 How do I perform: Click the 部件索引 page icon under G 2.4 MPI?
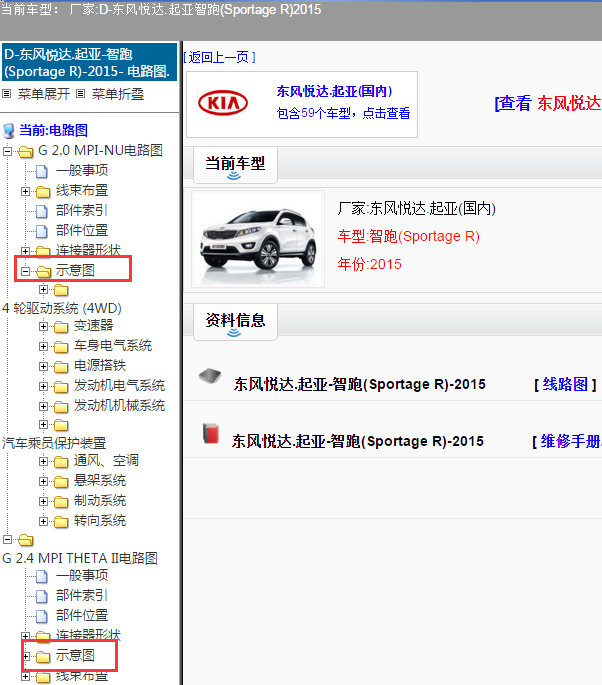click(x=42, y=596)
